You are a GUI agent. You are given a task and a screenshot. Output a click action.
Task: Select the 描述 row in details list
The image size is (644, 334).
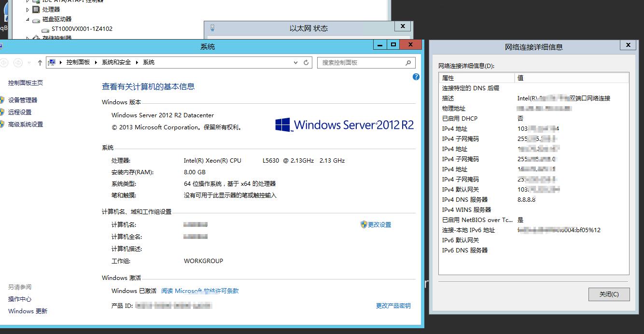[x=534, y=98]
